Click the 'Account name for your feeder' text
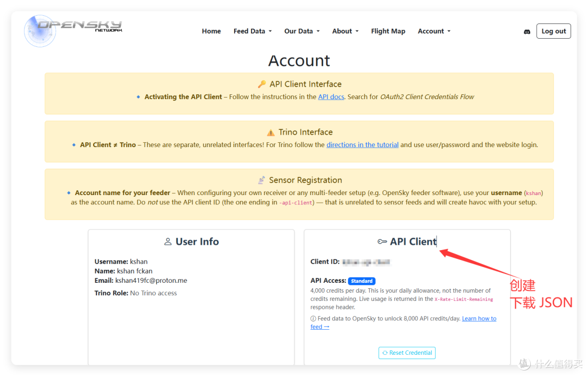Viewport: 588px width, 376px height. click(x=122, y=193)
